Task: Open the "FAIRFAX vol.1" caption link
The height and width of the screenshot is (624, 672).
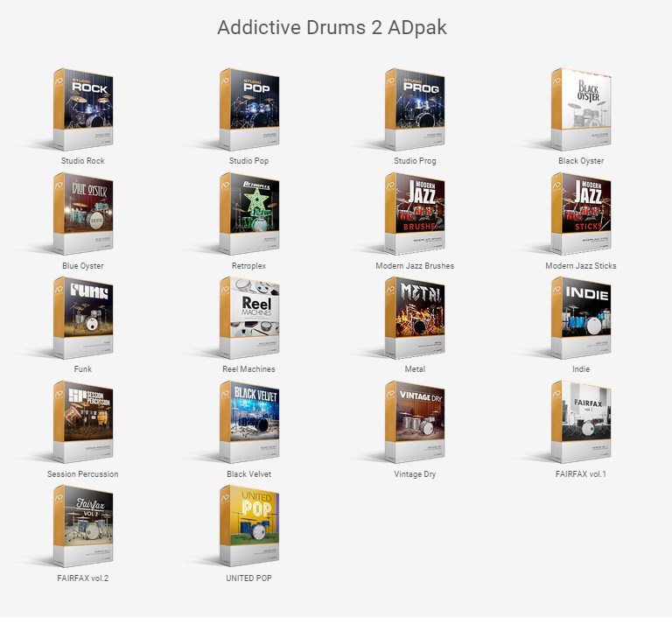Action: coord(581,474)
